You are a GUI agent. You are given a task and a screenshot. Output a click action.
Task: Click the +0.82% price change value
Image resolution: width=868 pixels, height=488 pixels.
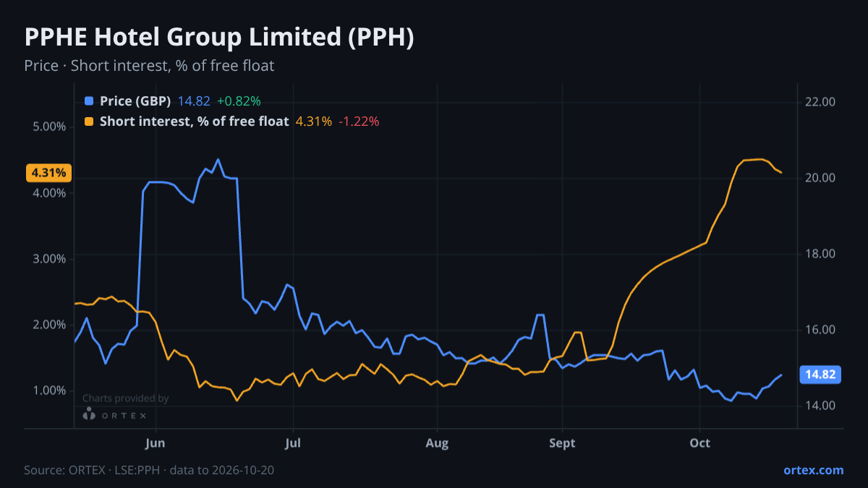click(x=239, y=101)
